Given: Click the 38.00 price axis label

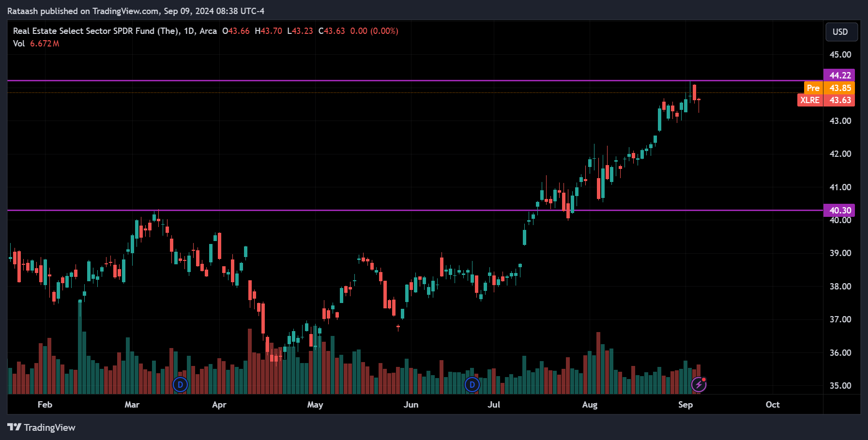Looking at the screenshot, I should (x=840, y=287).
